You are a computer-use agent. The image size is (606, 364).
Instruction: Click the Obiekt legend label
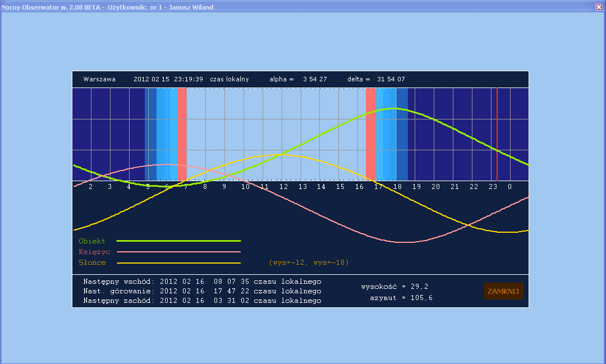[92, 241]
